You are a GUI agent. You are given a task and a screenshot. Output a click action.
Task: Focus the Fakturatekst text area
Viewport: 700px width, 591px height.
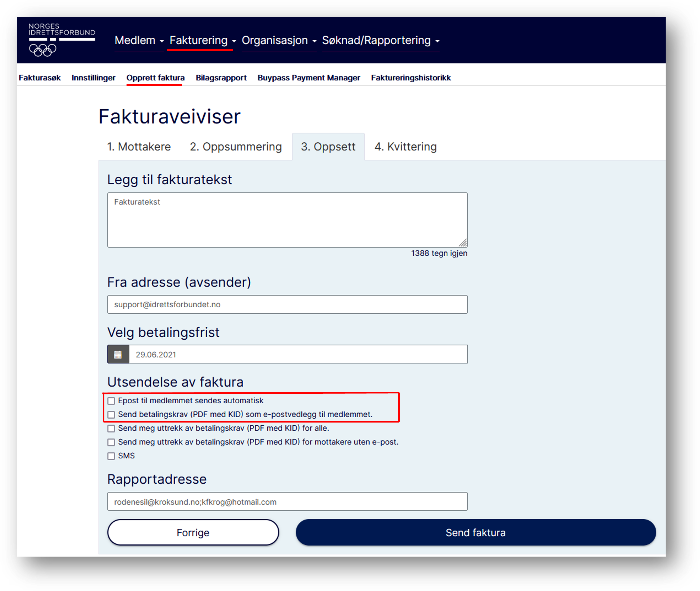click(x=287, y=220)
